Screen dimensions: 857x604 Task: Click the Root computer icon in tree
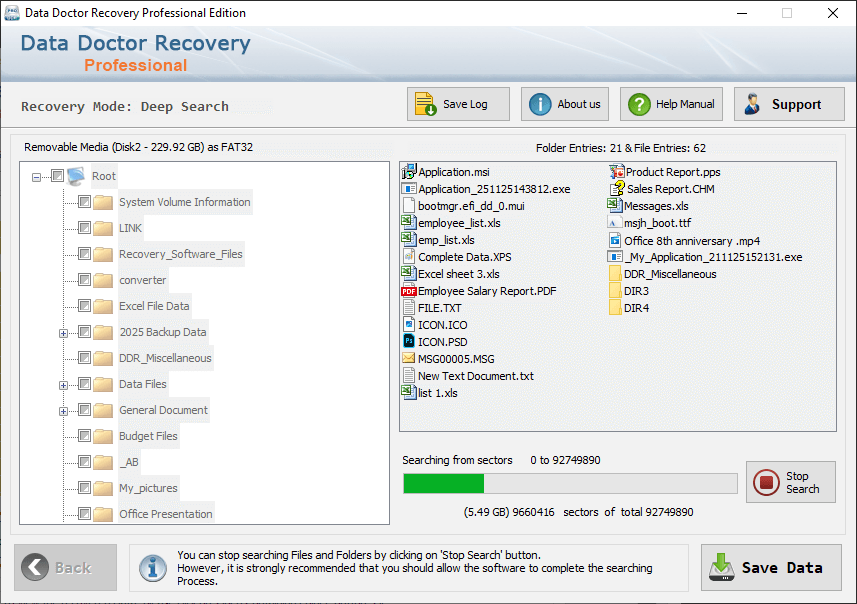[77, 176]
